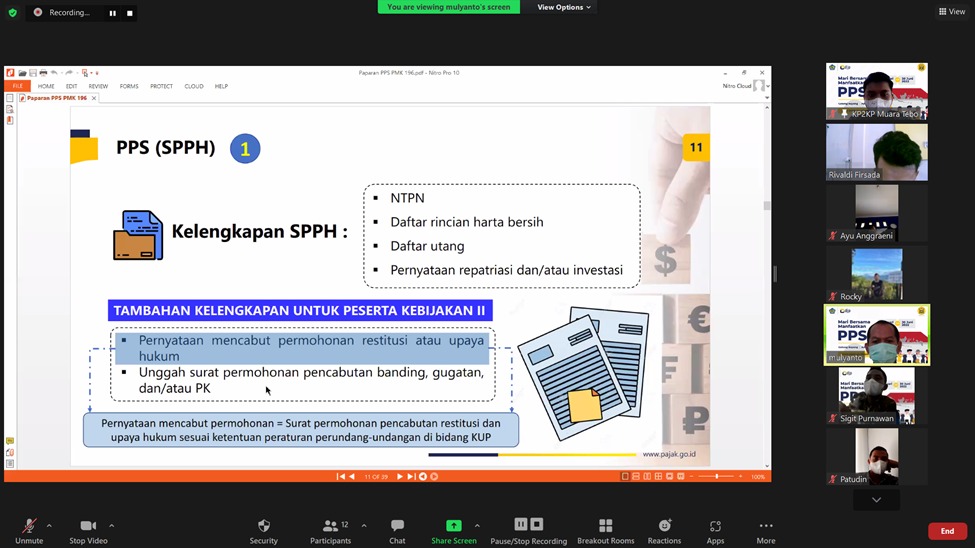The width and height of the screenshot is (975, 548).
Task: Select Rivaldi Firsada's video thumbnail
Action: coord(876,152)
